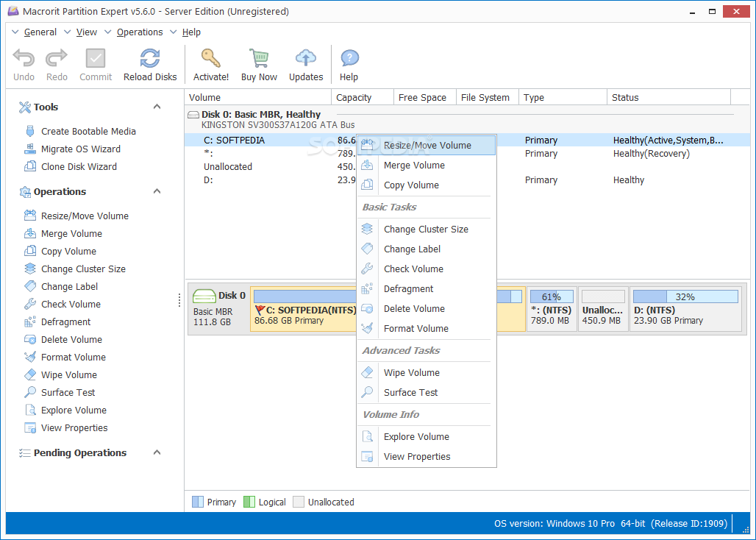The width and height of the screenshot is (756, 540).
Task: Select Merge Volume in Operations sidebar
Action: pos(63,233)
